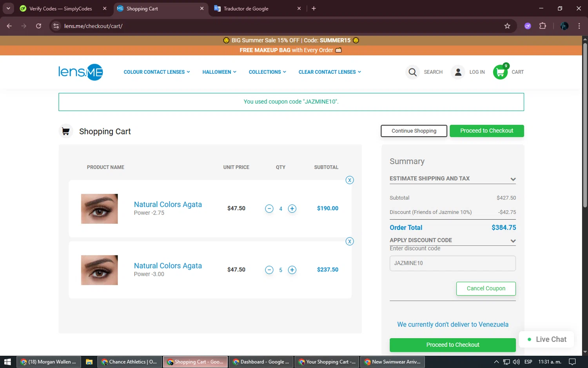Image resolution: width=588 pixels, height=368 pixels.
Task: Switch to Verify Codes — SimplyCodes tab
Action: coord(61,9)
